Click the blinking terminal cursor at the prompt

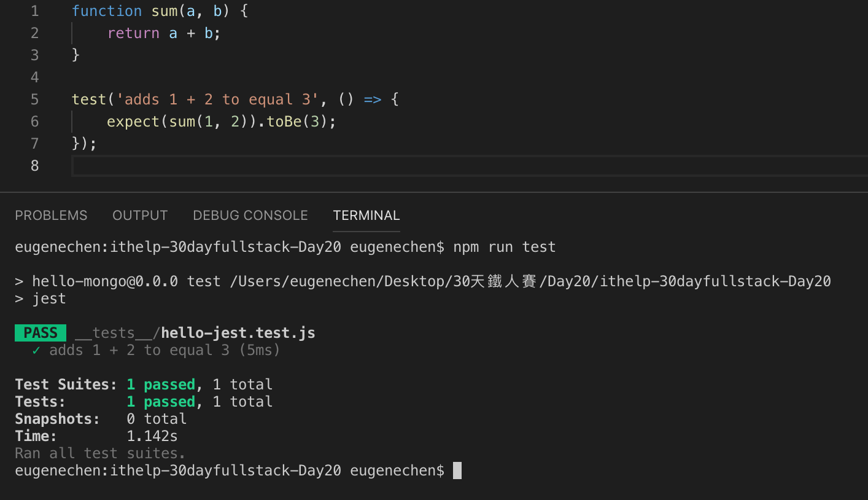[456, 470]
